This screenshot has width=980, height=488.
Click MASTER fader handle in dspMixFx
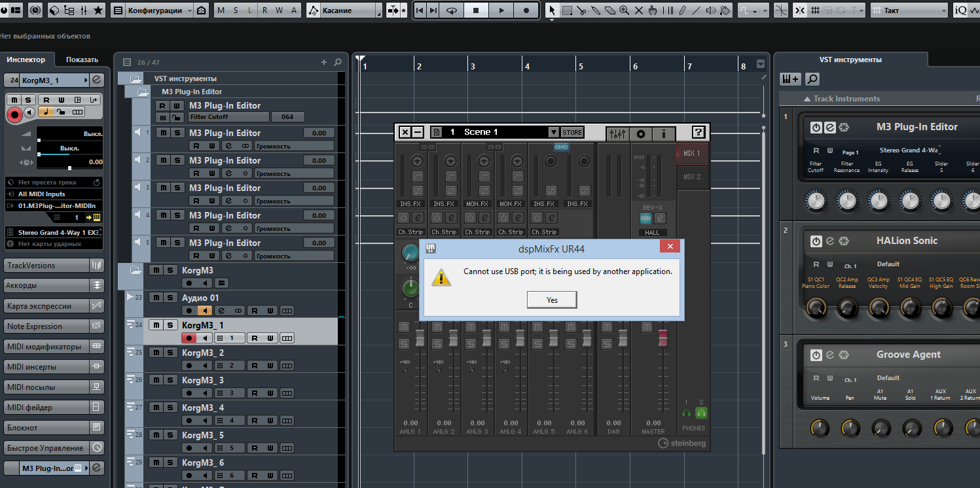coord(662,337)
